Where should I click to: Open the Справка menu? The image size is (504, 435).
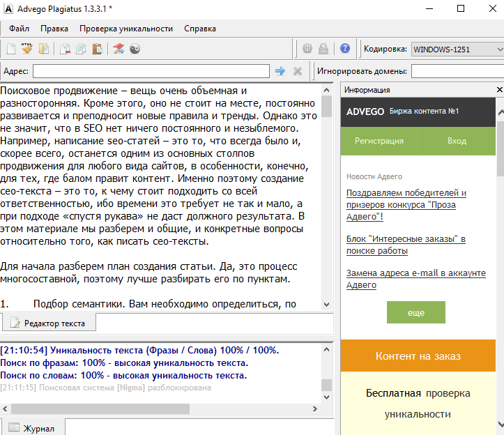click(x=200, y=29)
